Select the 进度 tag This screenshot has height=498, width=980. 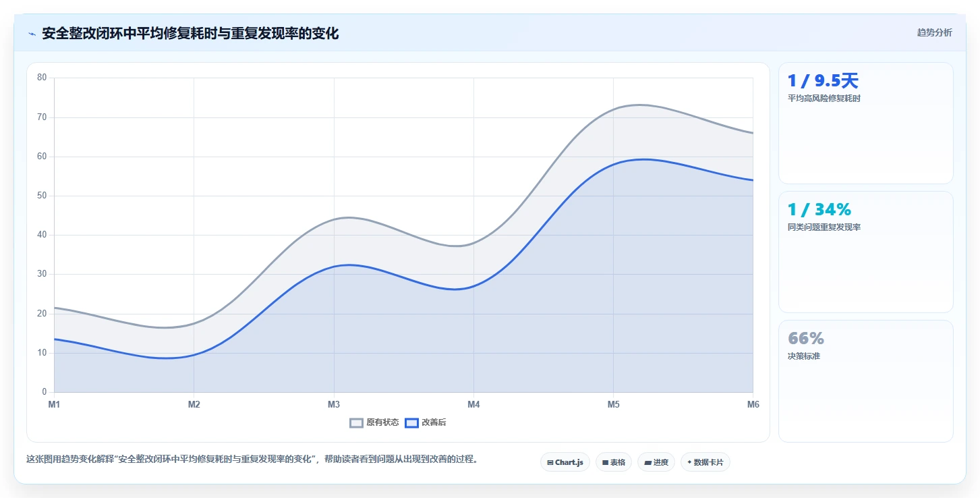656,462
